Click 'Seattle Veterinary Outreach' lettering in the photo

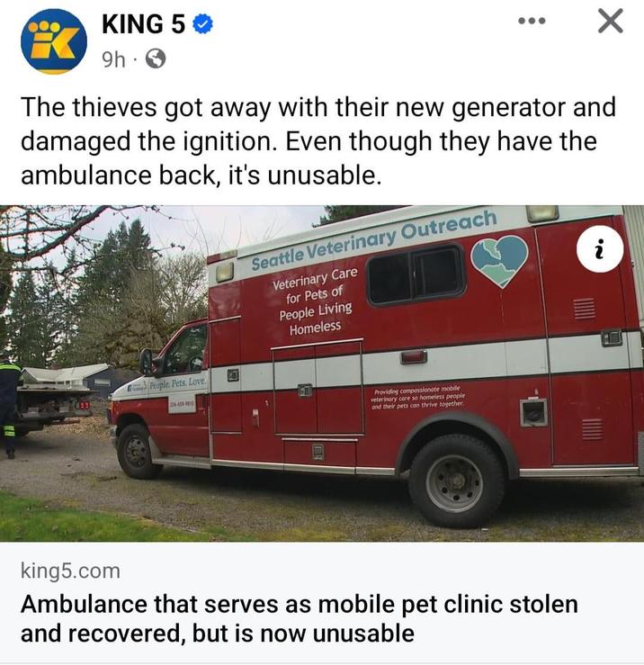tap(373, 240)
